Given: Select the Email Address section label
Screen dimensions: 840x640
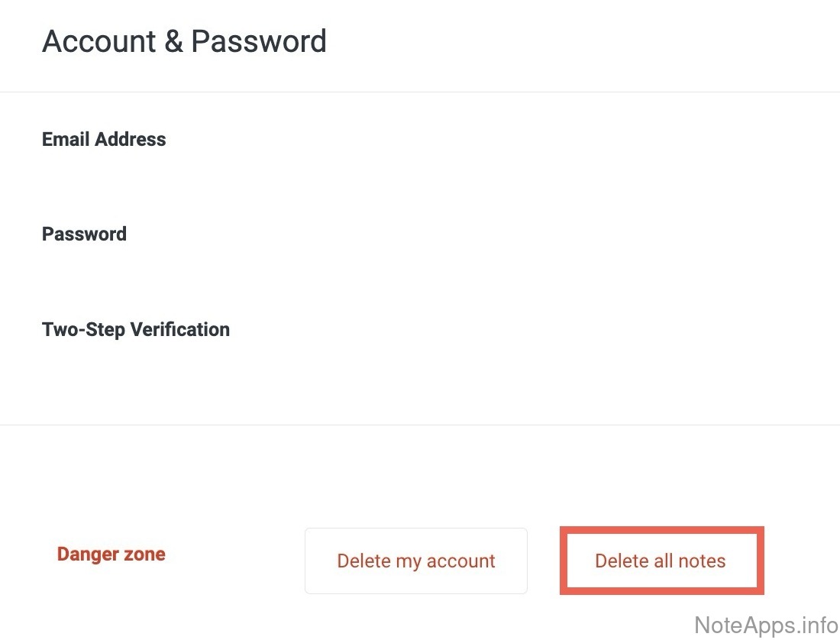Looking at the screenshot, I should pos(104,140).
